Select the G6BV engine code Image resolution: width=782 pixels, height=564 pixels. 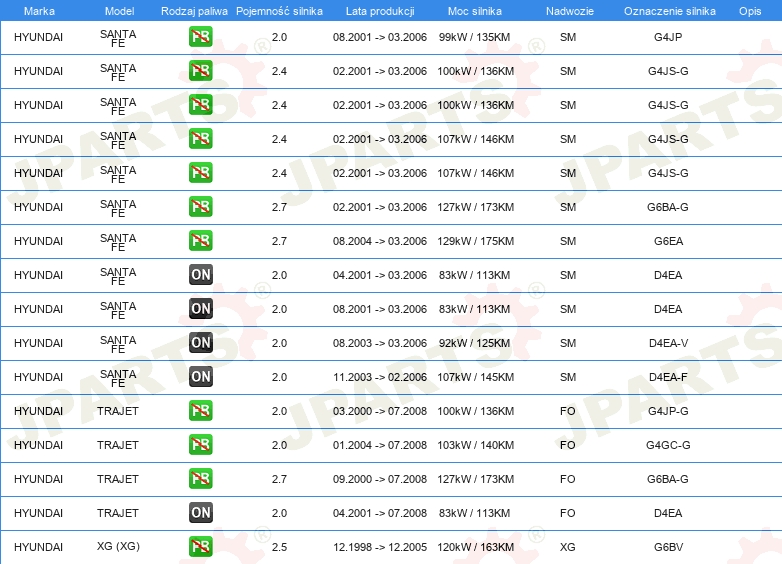668,547
